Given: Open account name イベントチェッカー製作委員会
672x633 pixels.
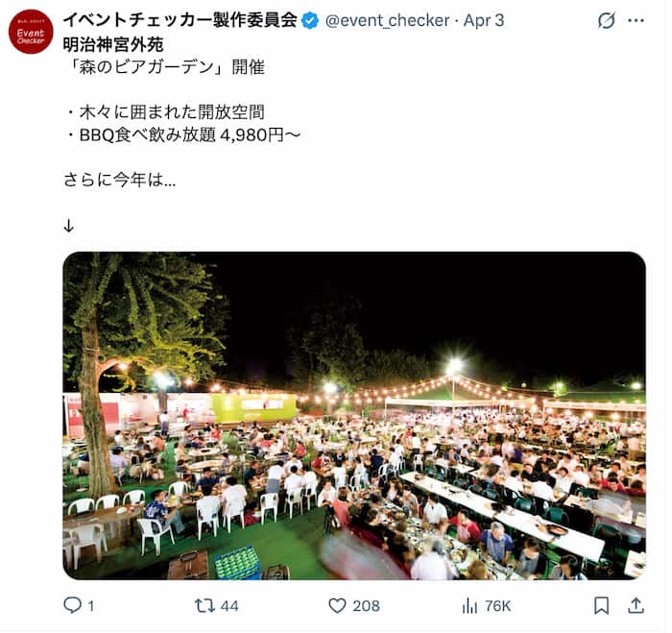Looking at the screenshot, I should pyautogui.click(x=180, y=20).
